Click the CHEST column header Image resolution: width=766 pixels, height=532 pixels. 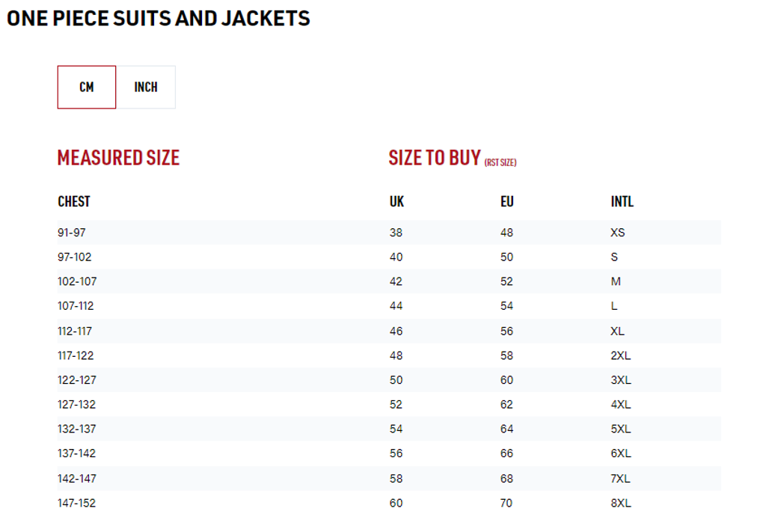(74, 201)
